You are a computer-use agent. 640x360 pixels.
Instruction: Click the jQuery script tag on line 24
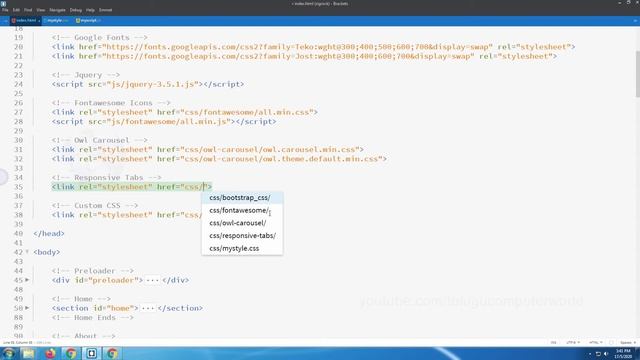coord(148,84)
